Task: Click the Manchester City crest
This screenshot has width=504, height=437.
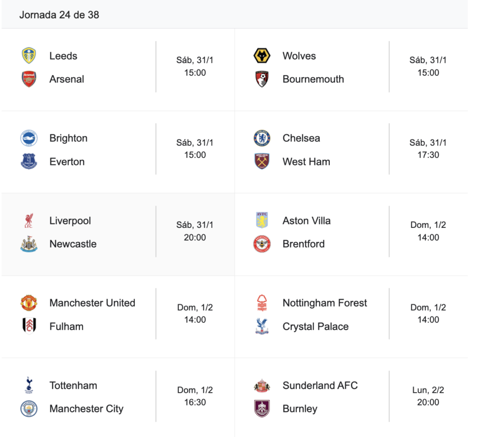Action: click(29, 409)
